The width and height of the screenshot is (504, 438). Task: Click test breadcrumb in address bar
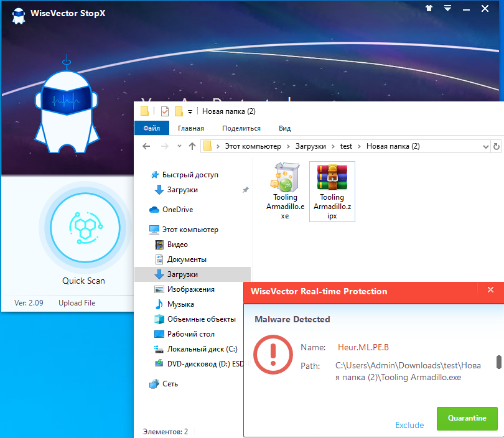coord(346,146)
